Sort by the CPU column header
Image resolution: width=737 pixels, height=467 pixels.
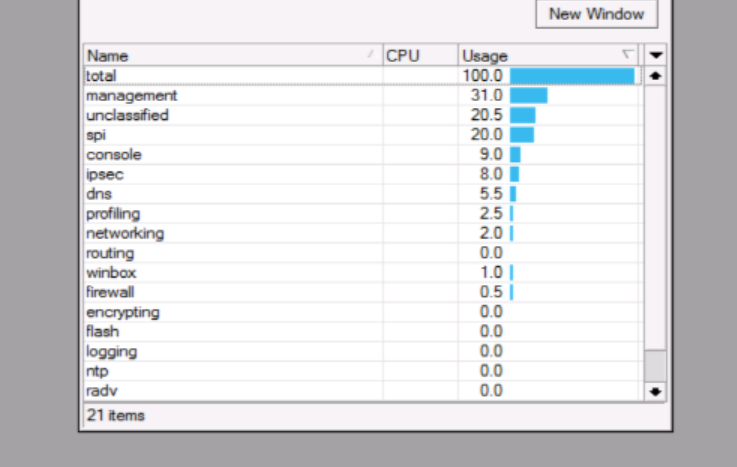tap(421, 55)
